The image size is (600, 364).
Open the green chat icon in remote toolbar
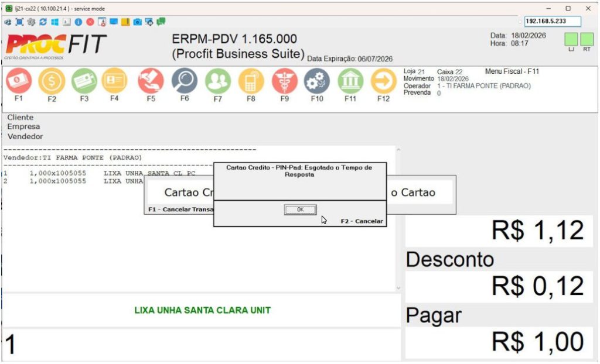[x=161, y=22]
